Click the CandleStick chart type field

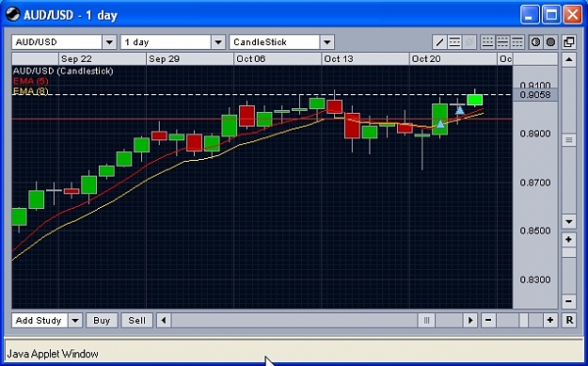275,42
